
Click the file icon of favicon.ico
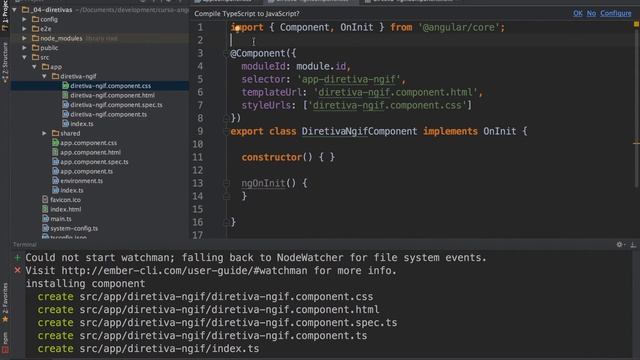(45, 200)
